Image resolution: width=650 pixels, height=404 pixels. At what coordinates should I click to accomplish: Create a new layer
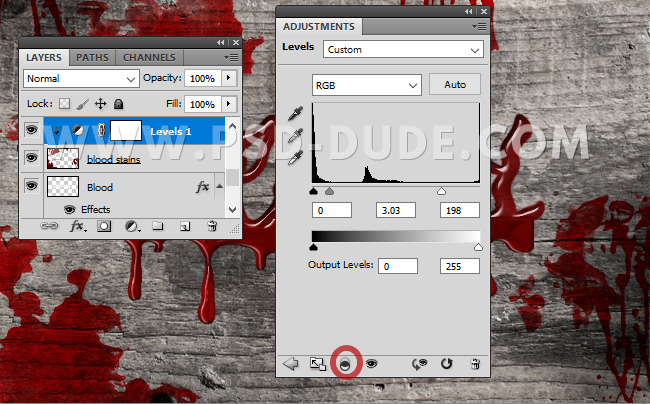[185, 226]
